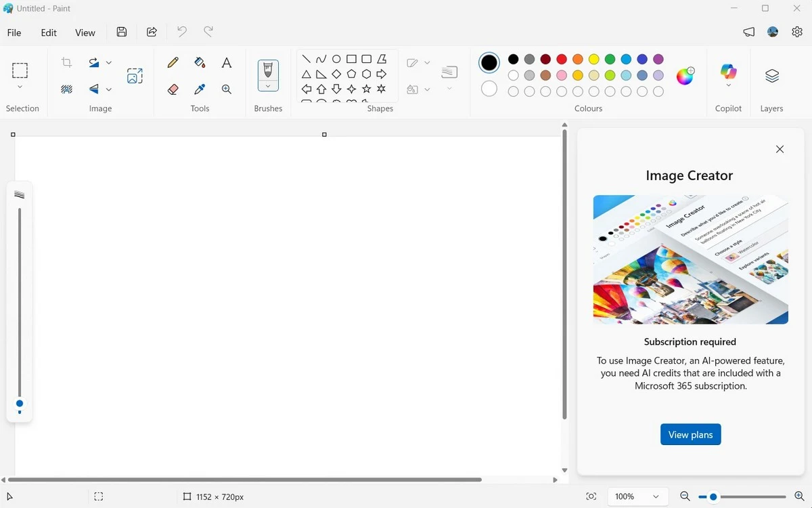The height and width of the screenshot is (508, 812).
Task: Click the View plans button
Action: click(691, 435)
